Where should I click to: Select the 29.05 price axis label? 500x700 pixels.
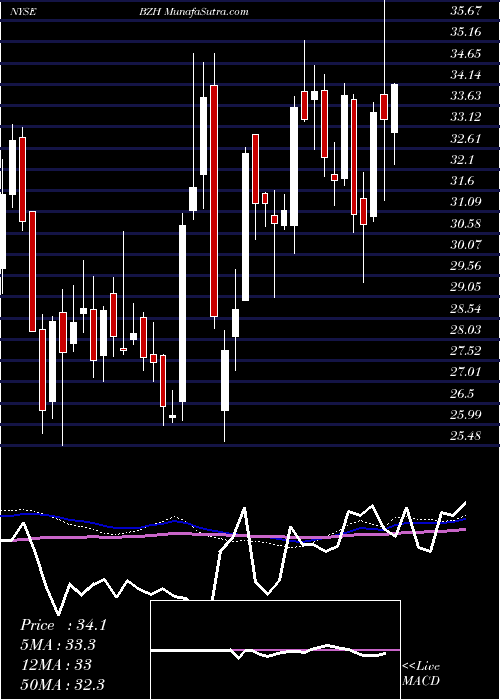point(466,287)
